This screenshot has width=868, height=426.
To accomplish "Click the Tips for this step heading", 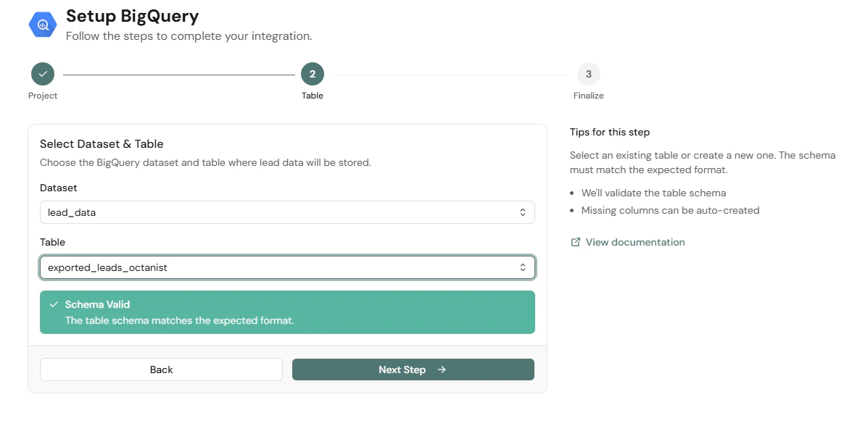I will 609,133.
